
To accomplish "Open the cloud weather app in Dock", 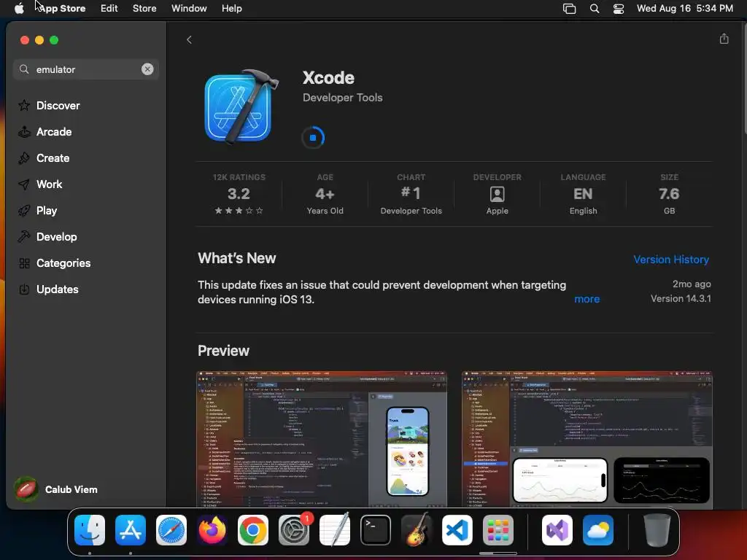I will (x=598, y=530).
